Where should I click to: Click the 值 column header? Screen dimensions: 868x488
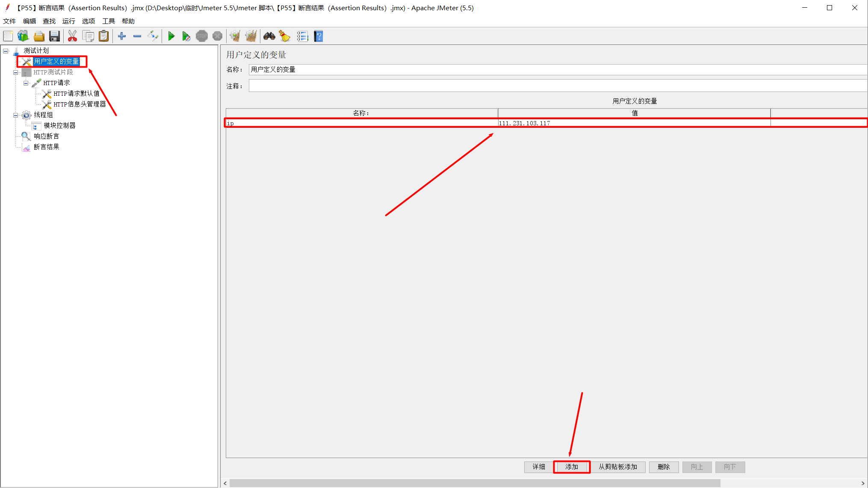coord(635,113)
